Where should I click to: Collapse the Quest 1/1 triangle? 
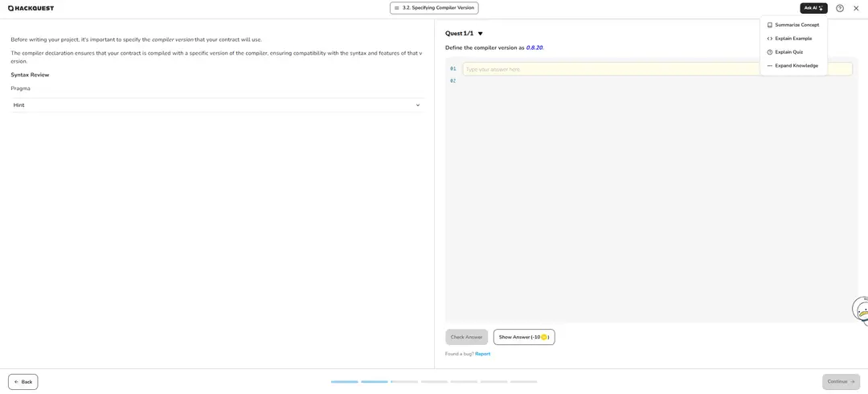(x=481, y=34)
